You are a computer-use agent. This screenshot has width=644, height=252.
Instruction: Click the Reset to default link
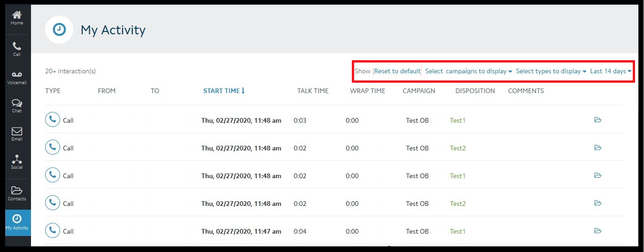pos(397,71)
